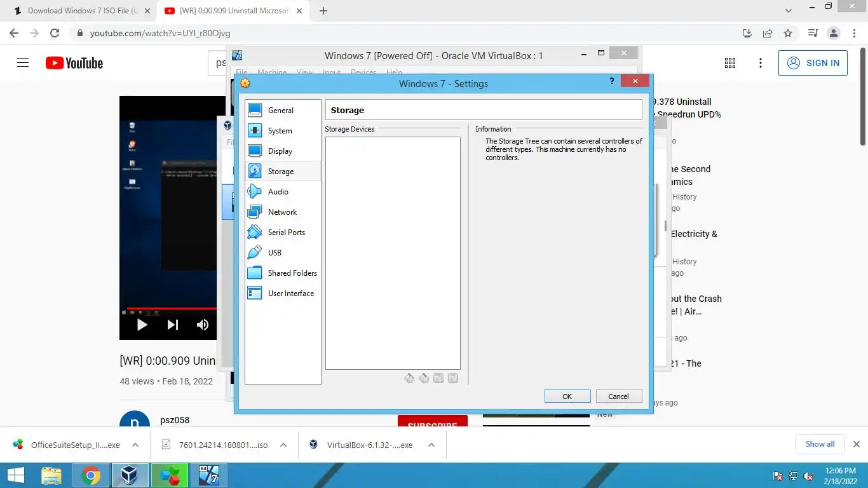This screenshot has height=488, width=868.
Task: Close the Chrome downloads bar
Action: tap(856, 444)
